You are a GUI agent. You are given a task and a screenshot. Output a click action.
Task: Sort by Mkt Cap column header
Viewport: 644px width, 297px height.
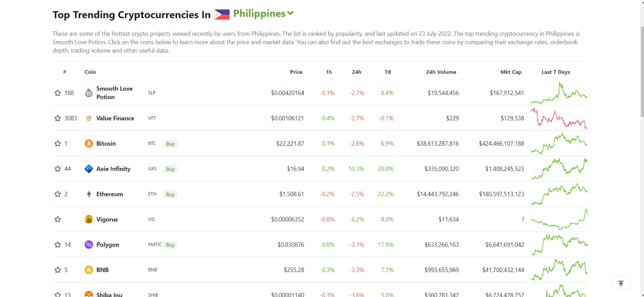tap(511, 72)
